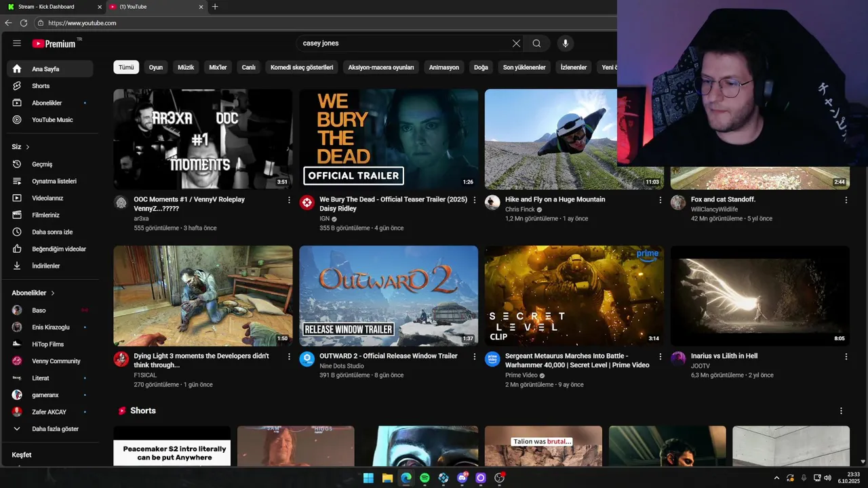
Task: Open İndirilenler in the sidebar
Action: pyautogui.click(x=50, y=266)
